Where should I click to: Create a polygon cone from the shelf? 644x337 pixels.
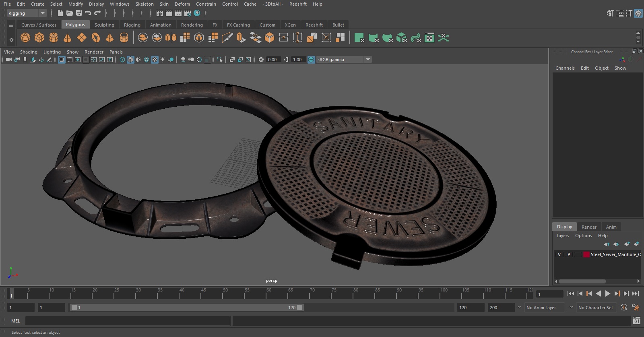68,38
